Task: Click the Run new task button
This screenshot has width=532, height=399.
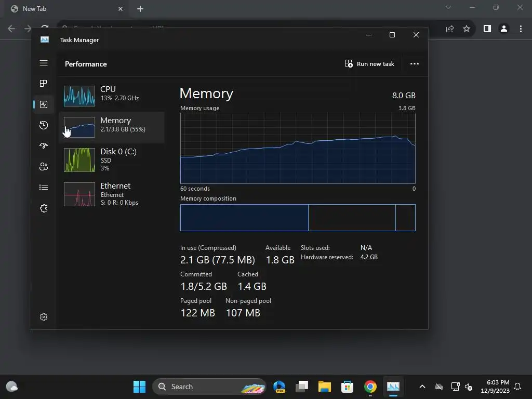Action: click(369, 64)
